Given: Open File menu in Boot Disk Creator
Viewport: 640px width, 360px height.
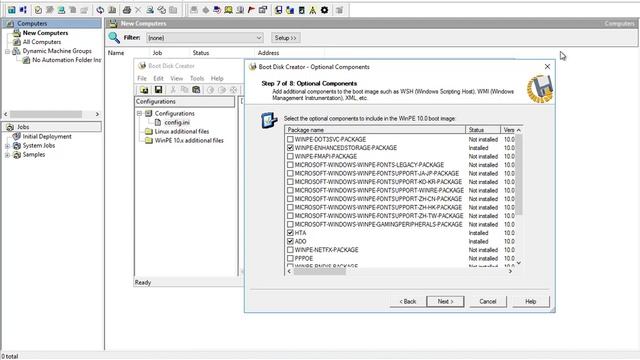Looking at the screenshot, I should tap(142, 78).
